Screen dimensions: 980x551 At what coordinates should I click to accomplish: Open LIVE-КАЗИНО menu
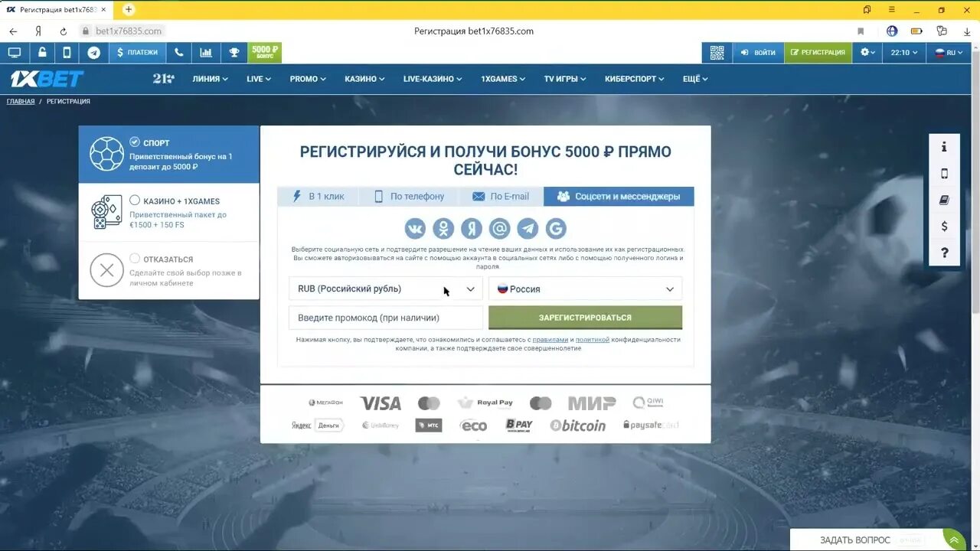coord(433,79)
